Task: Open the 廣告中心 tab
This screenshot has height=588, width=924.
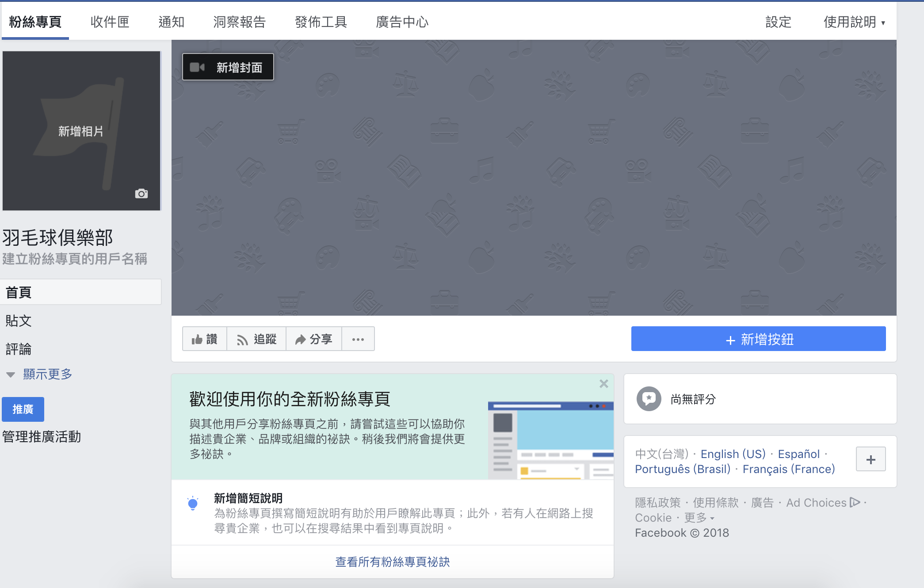Action: [403, 22]
